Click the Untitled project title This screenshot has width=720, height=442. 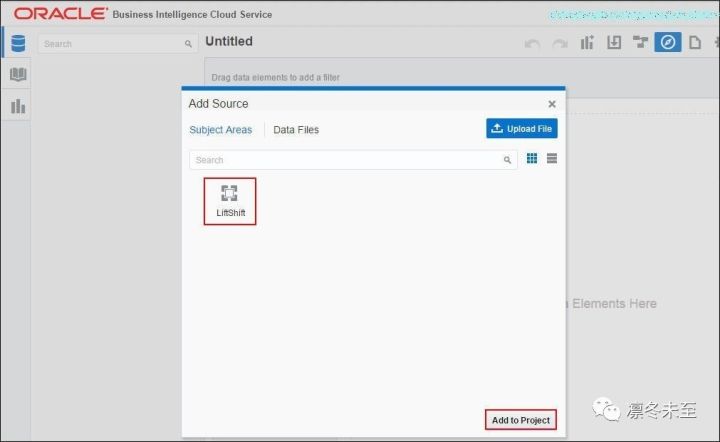(229, 41)
